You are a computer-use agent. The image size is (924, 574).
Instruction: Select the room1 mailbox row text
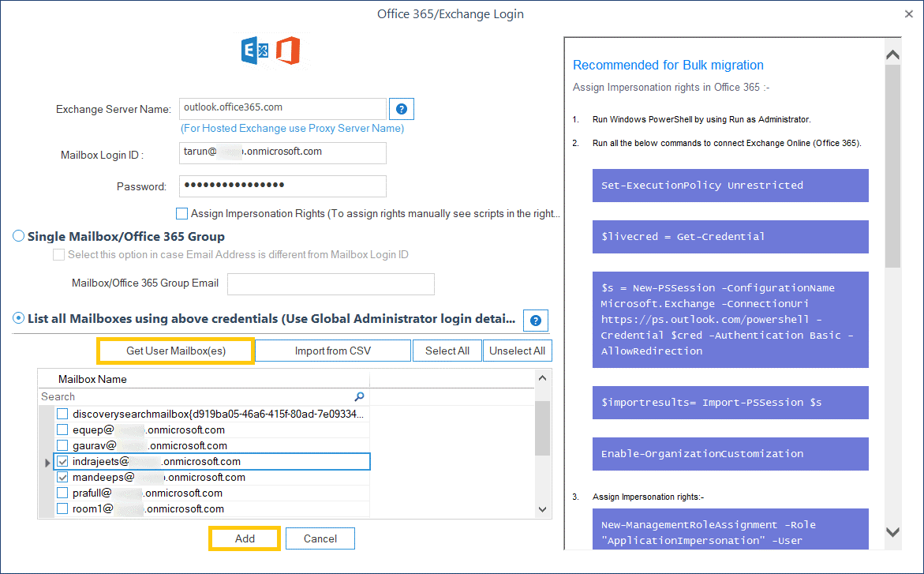point(148,508)
